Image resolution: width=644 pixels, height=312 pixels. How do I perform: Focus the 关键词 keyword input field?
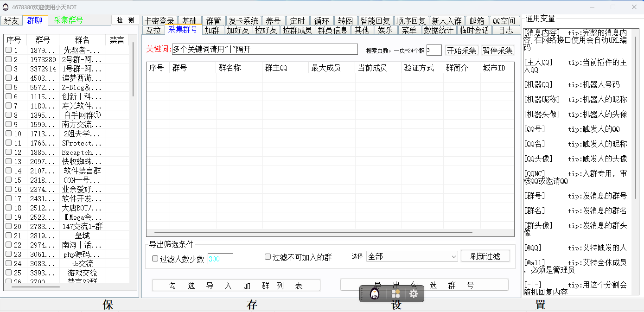point(264,49)
